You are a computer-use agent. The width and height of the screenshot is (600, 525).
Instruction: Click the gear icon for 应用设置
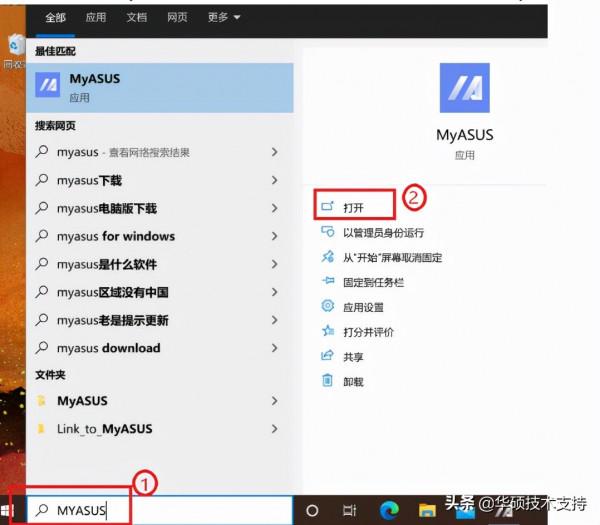[328, 307]
